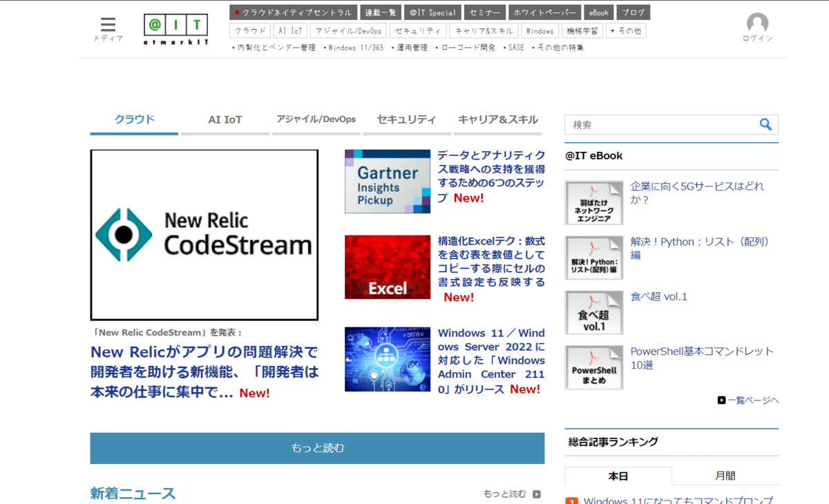Click the 新着ニュース section heading

(x=133, y=494)
